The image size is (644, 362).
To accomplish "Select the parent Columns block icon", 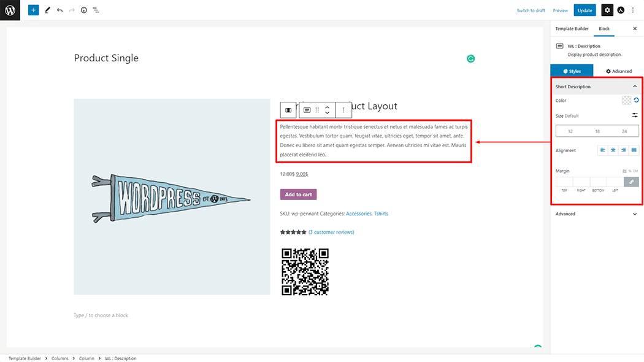I will pyautogui.click(x=288, y=110).
